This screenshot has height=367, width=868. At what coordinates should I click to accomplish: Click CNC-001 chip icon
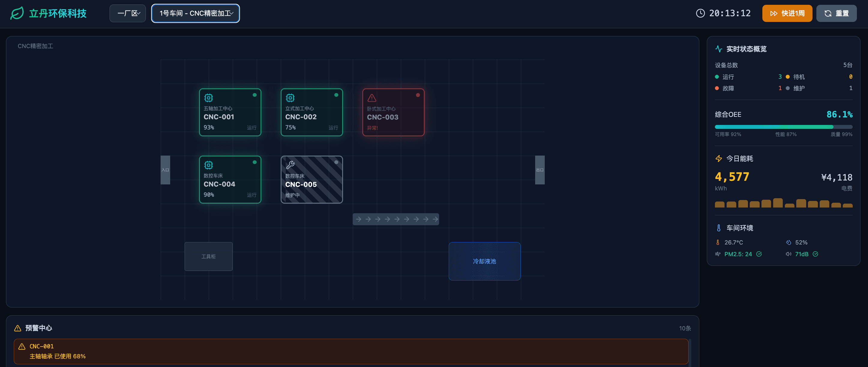coord(209,98)
